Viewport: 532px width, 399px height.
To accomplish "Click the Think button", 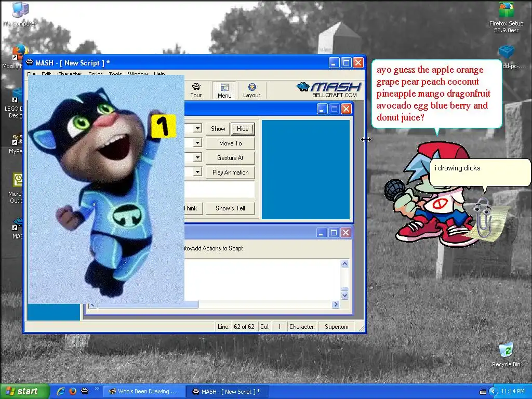I will 193,208.
